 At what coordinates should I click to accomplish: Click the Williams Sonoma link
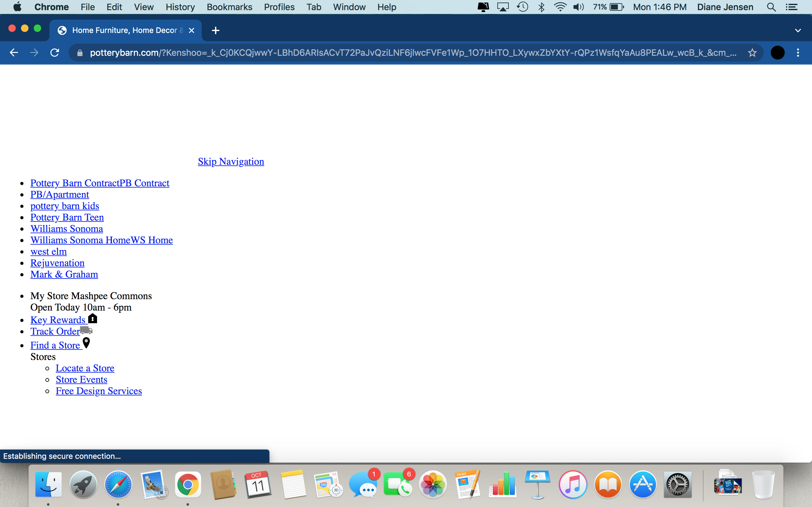tap(67, 228)
